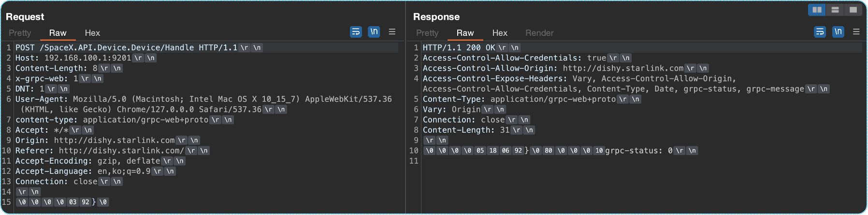Open the Response panel hamburger menu
Screen dimensions: 868x215
pos(856,32)
